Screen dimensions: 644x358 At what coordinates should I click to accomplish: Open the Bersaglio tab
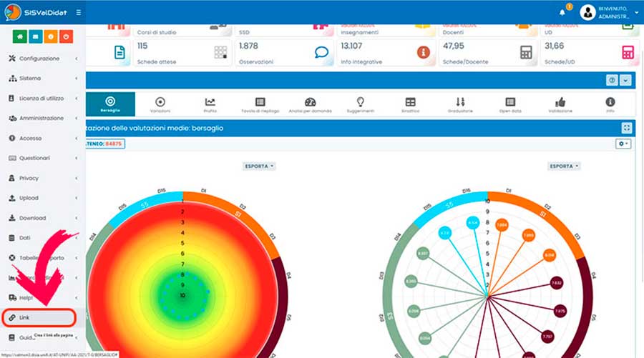click(109, 104)
